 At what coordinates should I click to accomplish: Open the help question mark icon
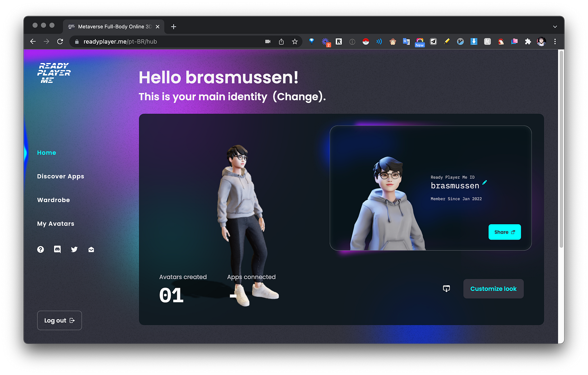click(40, 249)
